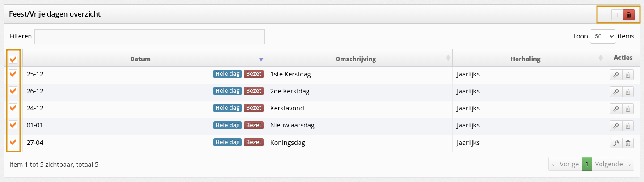Viewport: 644px width, 182px height.
Task: Click the red trash icon in header
Action: pos(628,15)
